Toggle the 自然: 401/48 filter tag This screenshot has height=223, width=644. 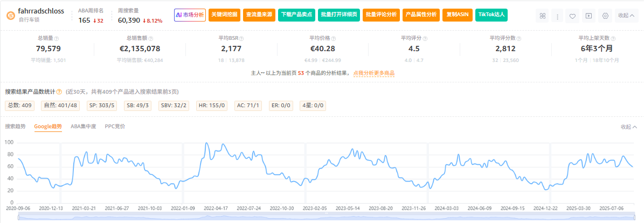pos(64,106)
